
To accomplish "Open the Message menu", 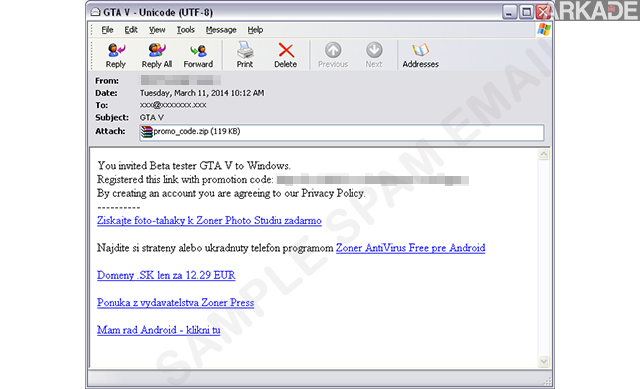I will point(221,30).
